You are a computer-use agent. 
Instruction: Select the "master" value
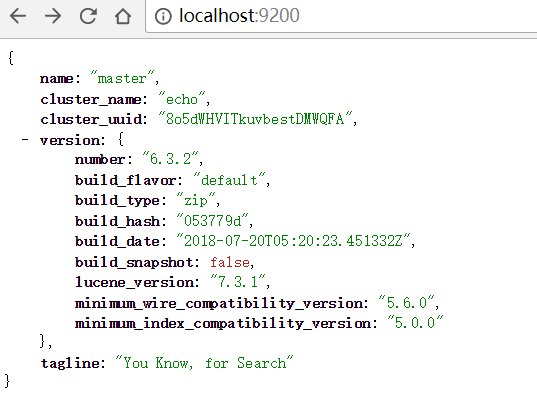[x=122, y=78]
